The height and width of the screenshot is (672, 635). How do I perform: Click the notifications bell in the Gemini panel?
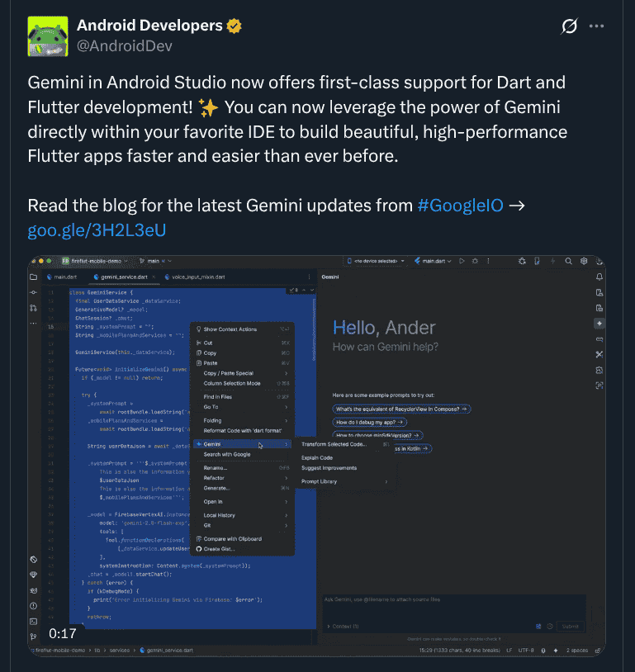point(599,277)
